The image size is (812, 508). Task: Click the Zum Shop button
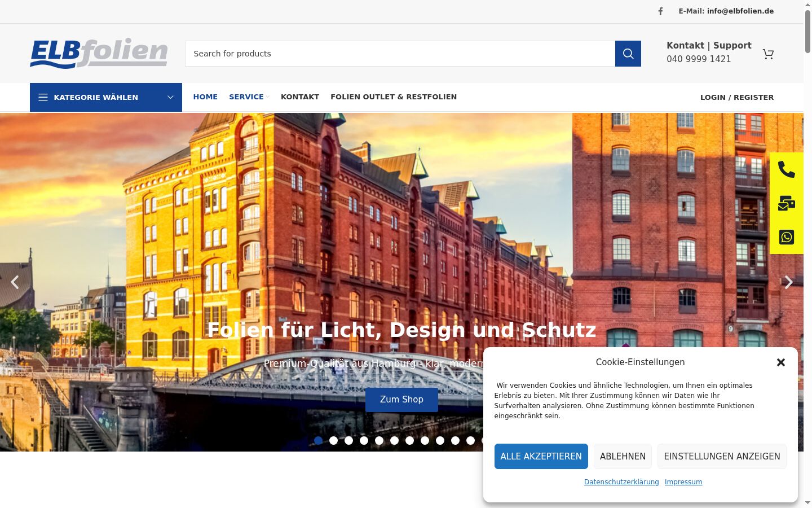pos(401,400)
